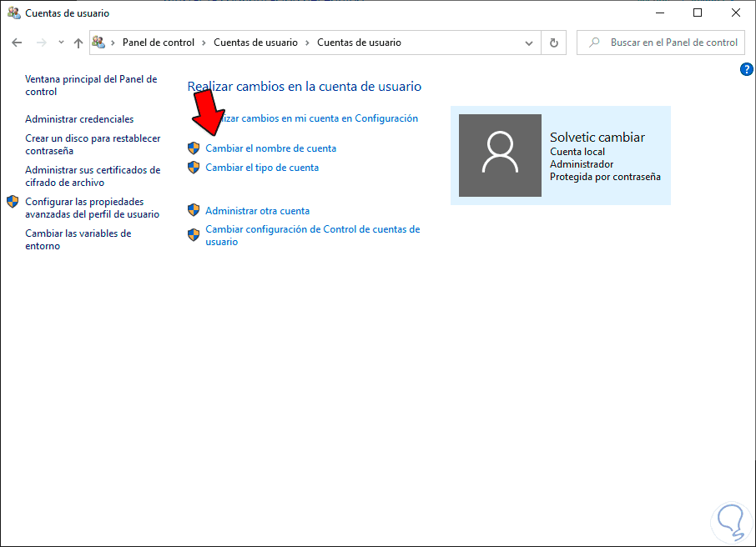The image size is (756, 547).
Task: Expand chevron before 'Panel de control' breadcrumb
Action: pos(113,43)
